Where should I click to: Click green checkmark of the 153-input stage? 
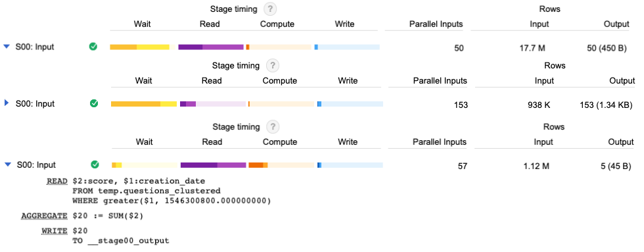94,103
